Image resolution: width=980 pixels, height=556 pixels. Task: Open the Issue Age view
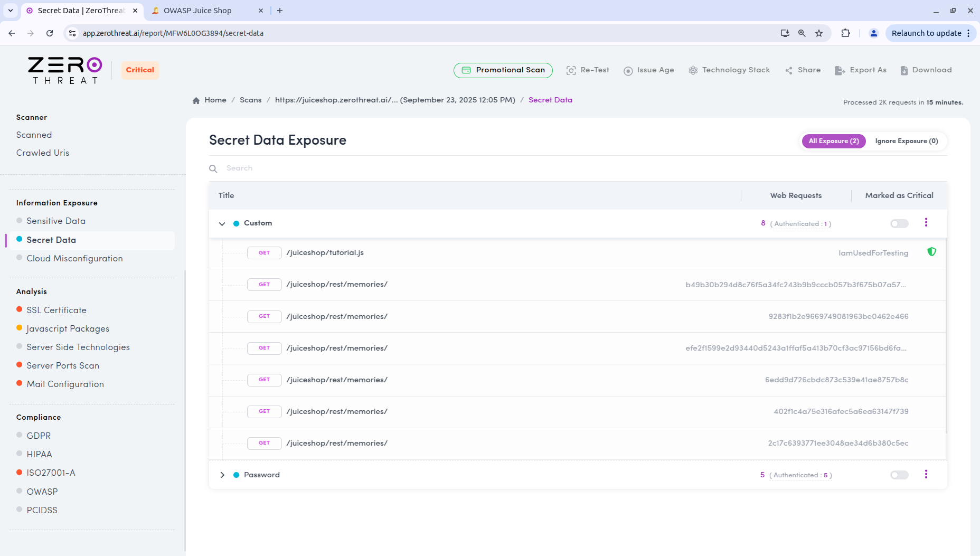648,70
